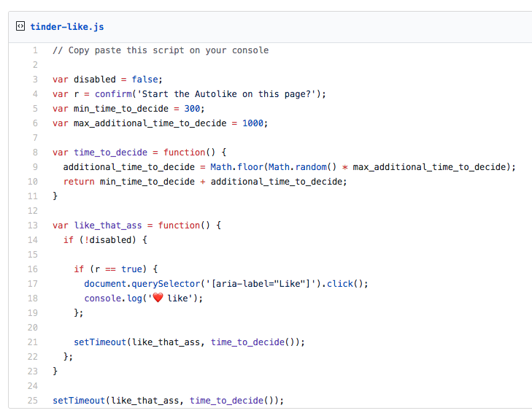This screenshot has width=532, height=416.
Task: Select line number 3
Action: [x=34, y=80]
